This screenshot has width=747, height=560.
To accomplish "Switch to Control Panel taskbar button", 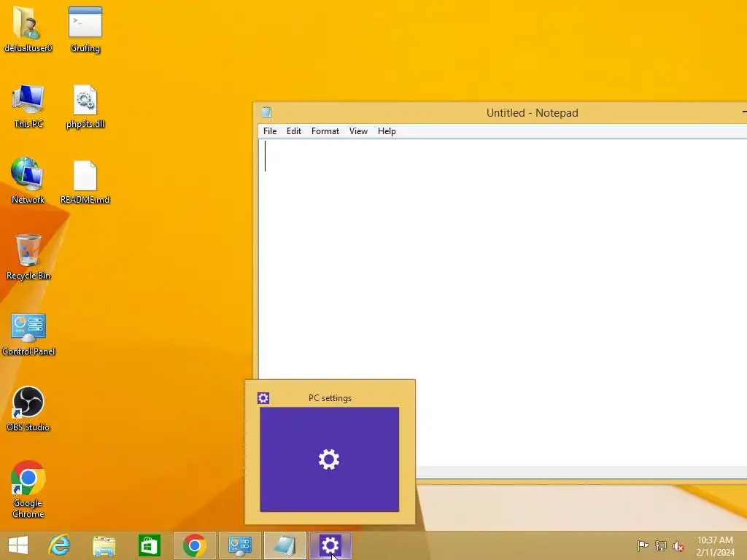I will pyautogui.click(x=239, y=545).
